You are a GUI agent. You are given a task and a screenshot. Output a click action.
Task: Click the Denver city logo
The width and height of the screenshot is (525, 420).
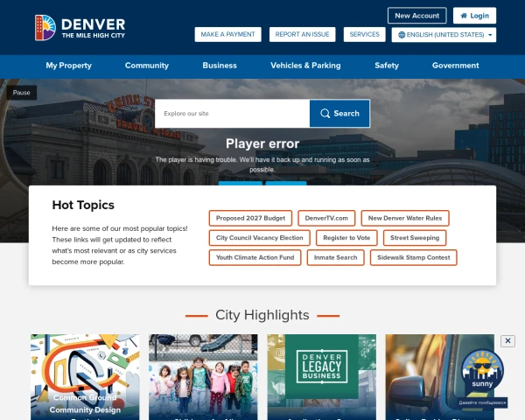pos(80,27)
